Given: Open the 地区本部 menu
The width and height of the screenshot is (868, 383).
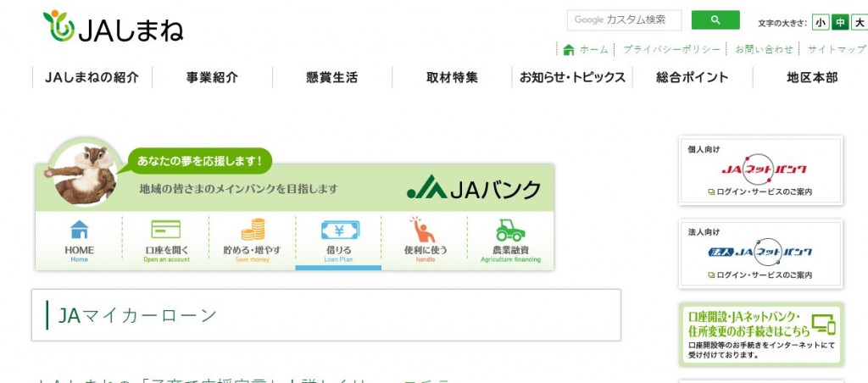Looking at the screenshot, I should (811, 77).
